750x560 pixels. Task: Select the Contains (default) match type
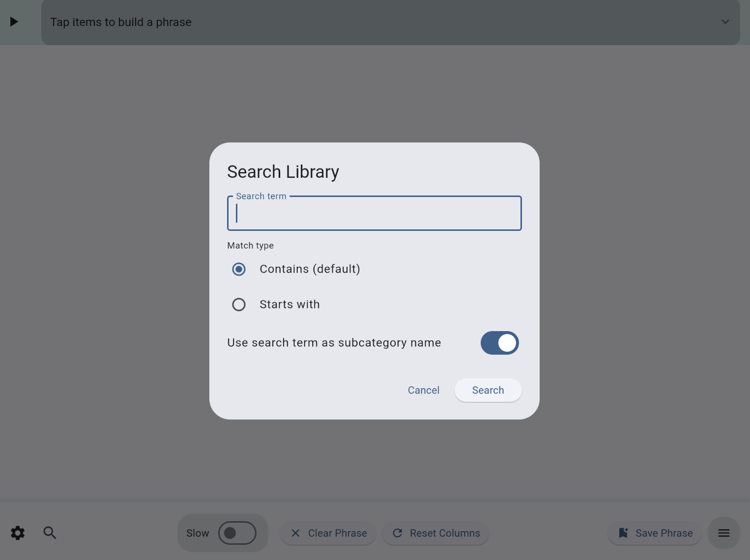[x=239, y=269]
